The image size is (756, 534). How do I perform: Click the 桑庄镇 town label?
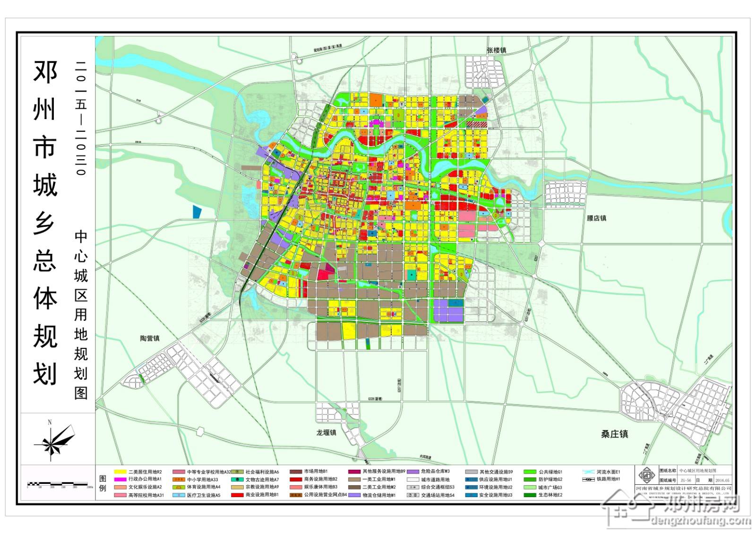tap(615, 434)
